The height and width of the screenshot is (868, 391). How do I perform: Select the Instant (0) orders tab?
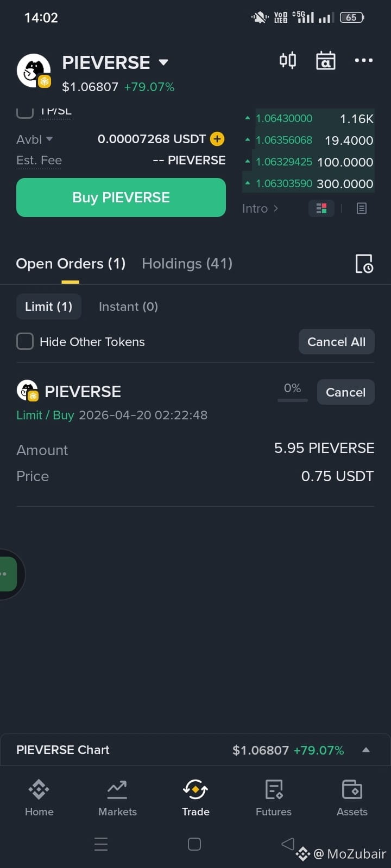click(x=128, y=307)
